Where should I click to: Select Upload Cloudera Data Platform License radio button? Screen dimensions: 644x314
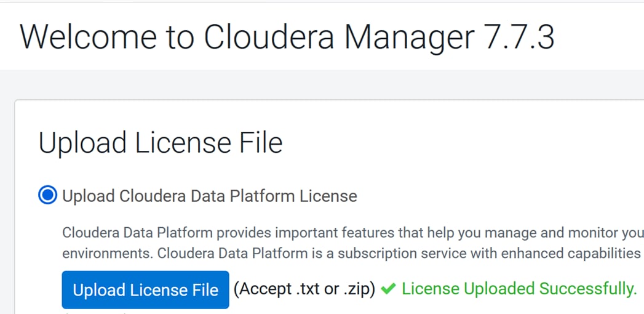point(47,195)
